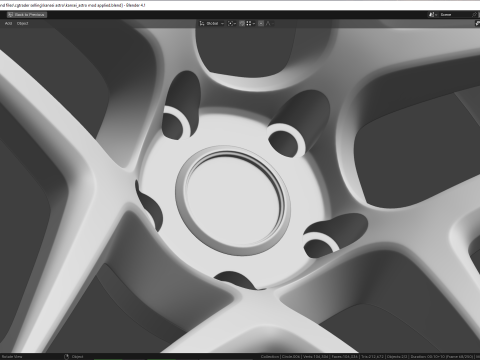Open the Global transform orientation dropdown
The width and height of the screenshot is (480, 360).
tap(212, 24)
